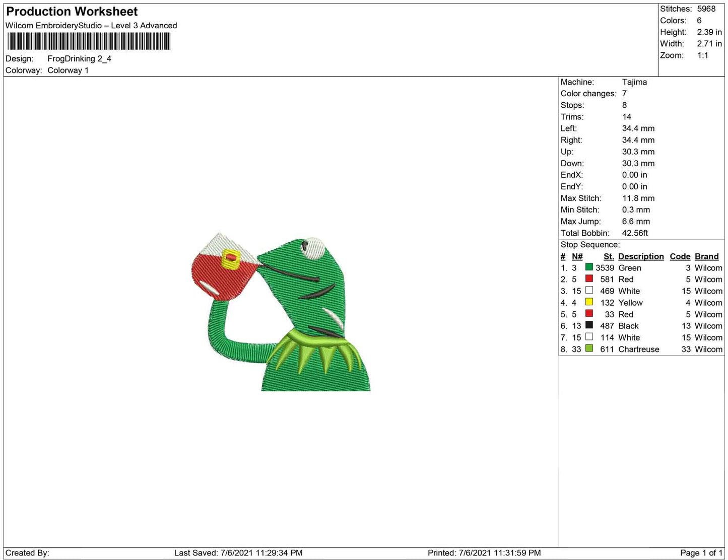
Task: Click the black color chip for stop 6
Action: point(588,326)
